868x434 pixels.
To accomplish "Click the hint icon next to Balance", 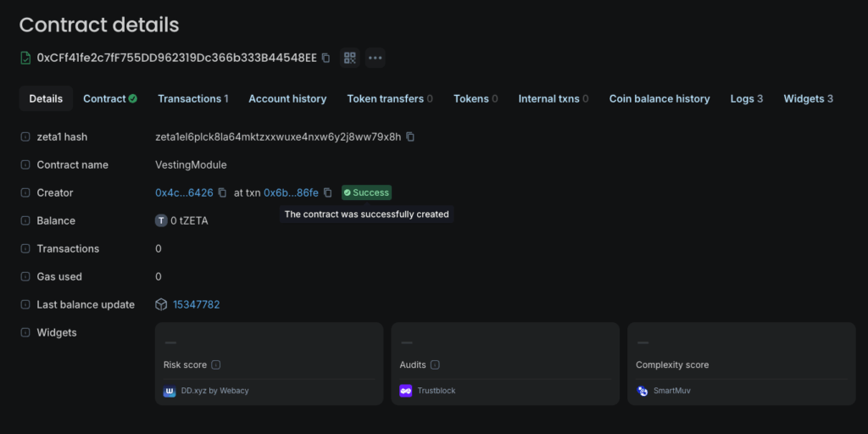I will pos(25,220).
